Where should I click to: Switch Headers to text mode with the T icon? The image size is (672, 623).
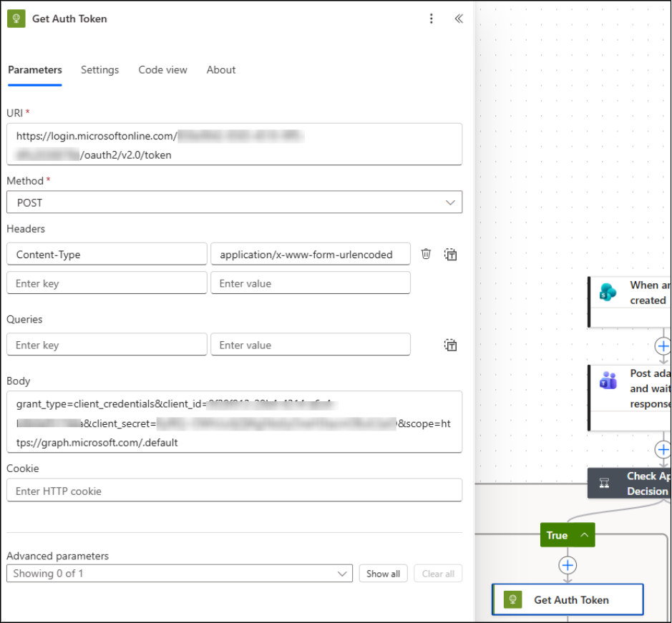(450, 254)
